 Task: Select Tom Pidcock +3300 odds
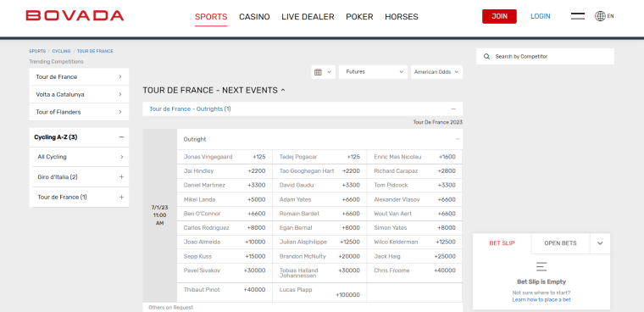click(x=414, y=186)
